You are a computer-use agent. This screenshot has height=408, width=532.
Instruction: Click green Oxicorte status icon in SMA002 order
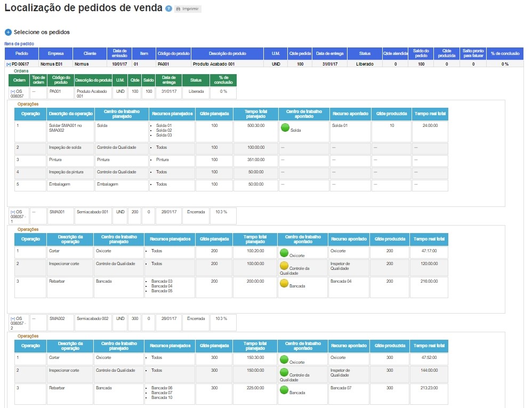point(284,359)
